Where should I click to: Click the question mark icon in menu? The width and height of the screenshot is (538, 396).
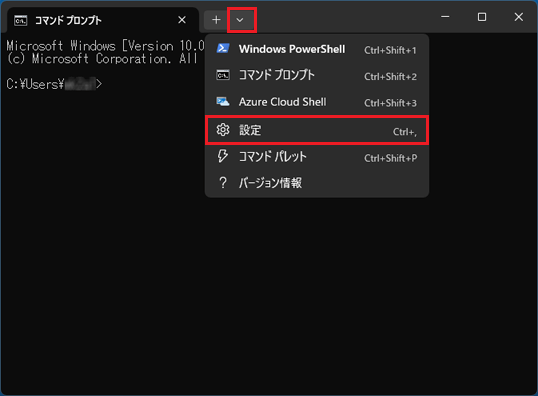[x=223, y=183]
